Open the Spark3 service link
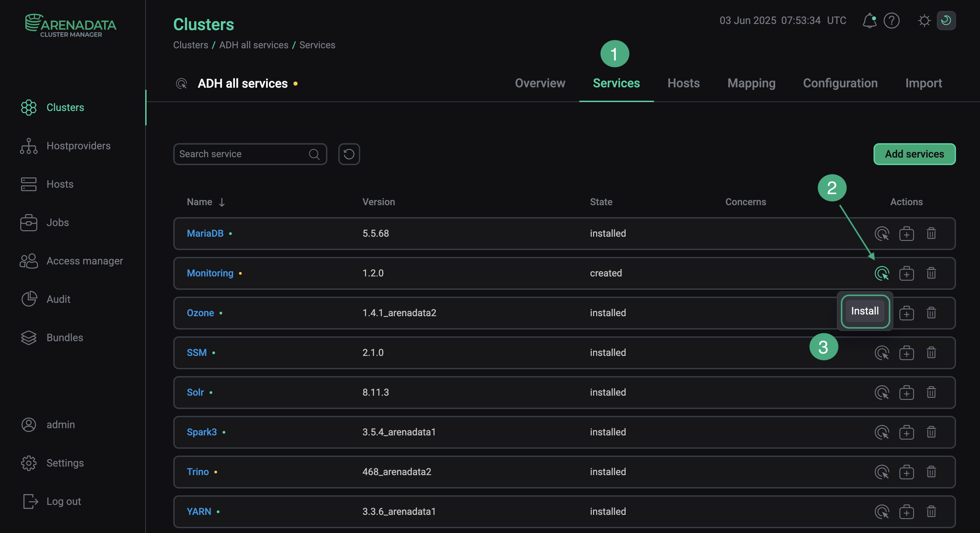This screenshot has height=533, width=980. coord(202,432)
